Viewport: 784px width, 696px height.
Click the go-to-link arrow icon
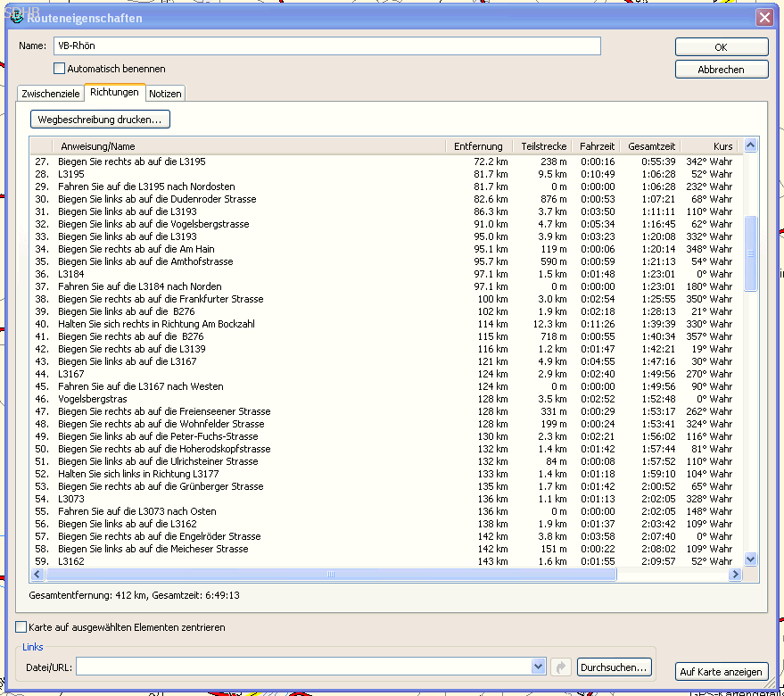click(x=561, y=667)
